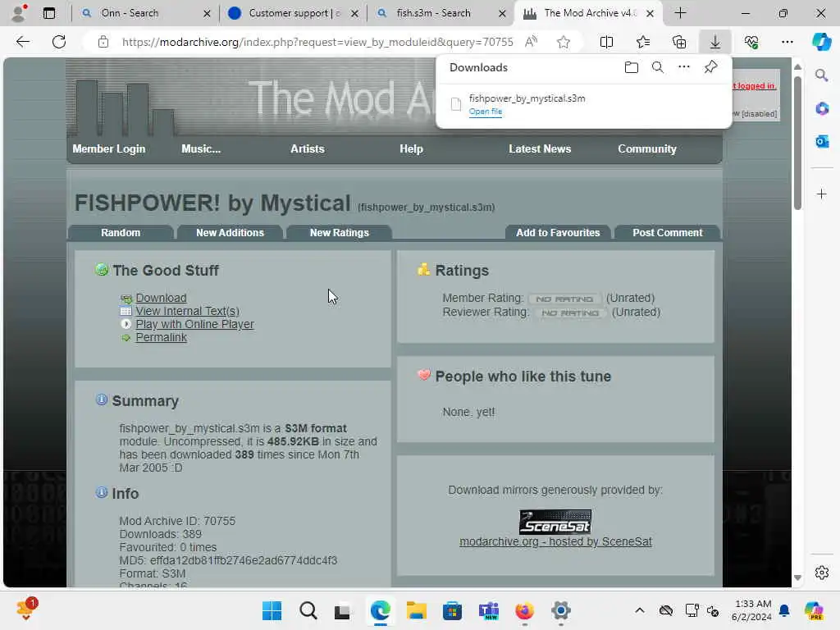
Task: Launch Firefox from the taskbar
Action: (524, 610)
